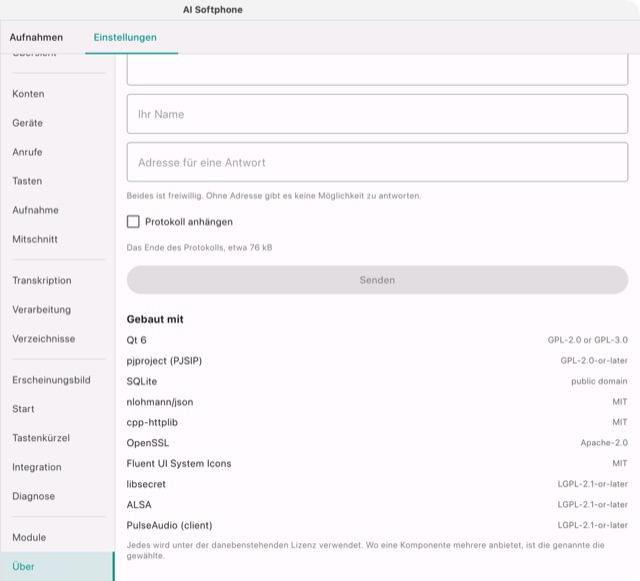The height and width of the screenshot is (581, 640).
Task: Click the Senden button
Action: [x=377, y=280]
